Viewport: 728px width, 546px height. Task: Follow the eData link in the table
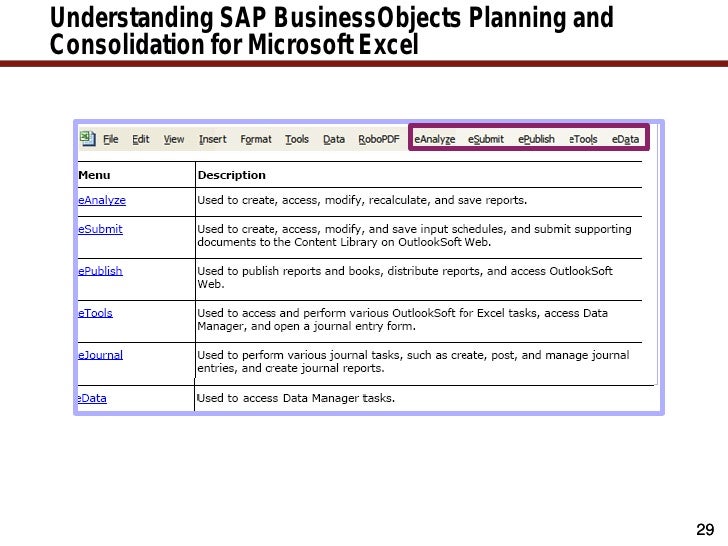[92, 398]
